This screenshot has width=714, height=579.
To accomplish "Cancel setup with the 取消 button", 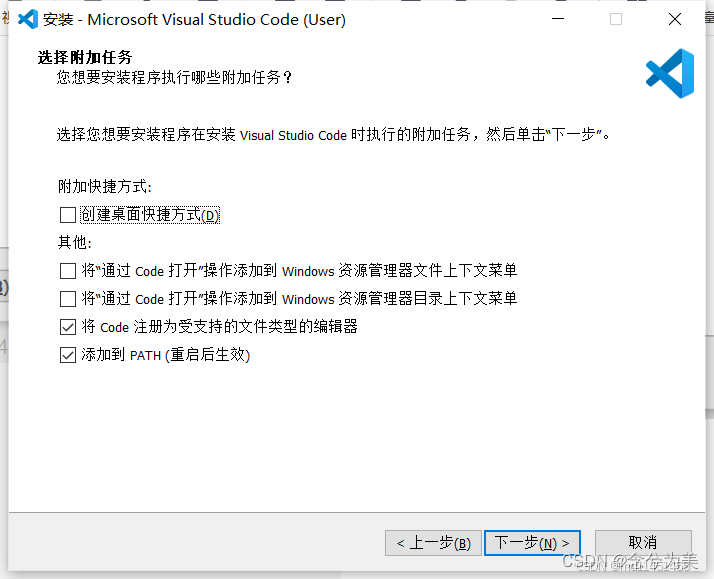I will (643, 543).
